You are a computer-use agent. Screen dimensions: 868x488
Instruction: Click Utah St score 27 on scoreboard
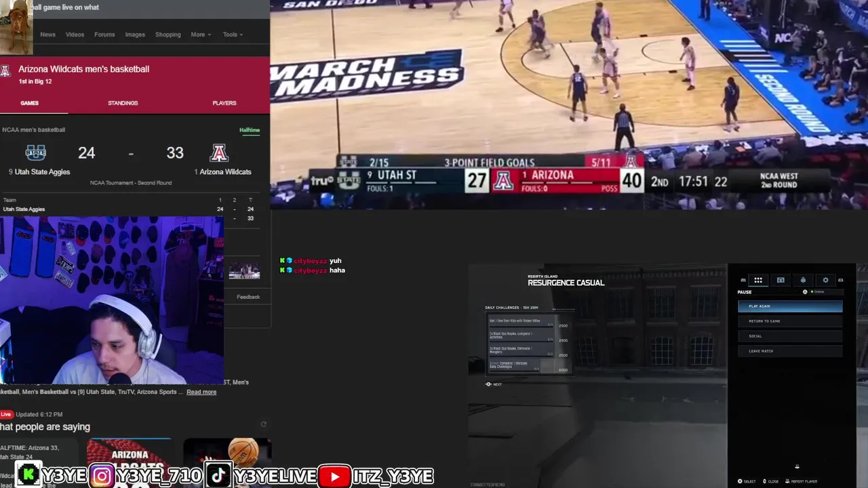pos(477,180)
